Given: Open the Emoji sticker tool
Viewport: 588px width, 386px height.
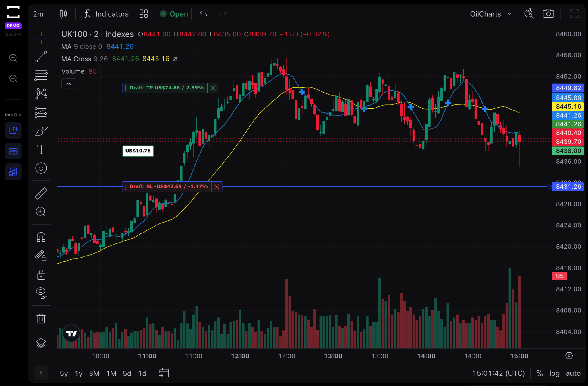Looking at the screenshot, I should pos(41,168).
